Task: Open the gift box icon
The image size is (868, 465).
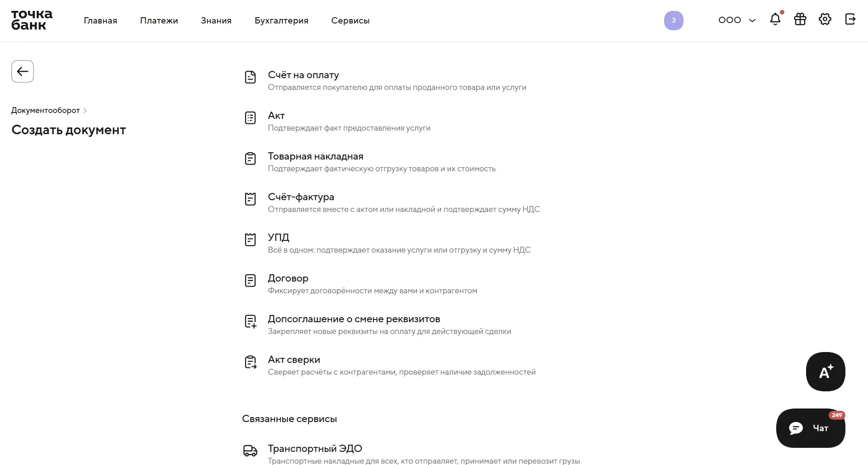Action: (800, 19)
